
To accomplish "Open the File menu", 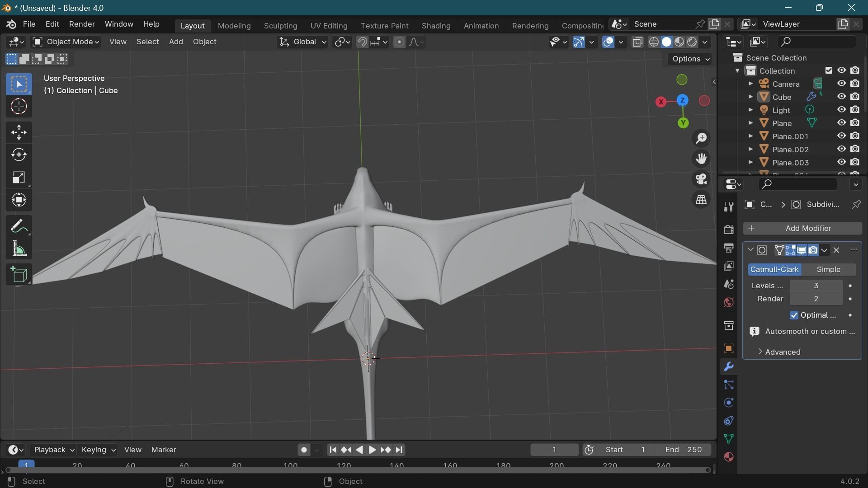I will tap(29, 24).
